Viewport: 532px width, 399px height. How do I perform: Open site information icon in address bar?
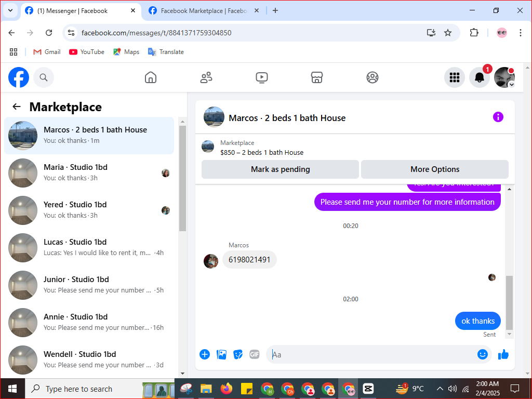(x=71, y=33)
